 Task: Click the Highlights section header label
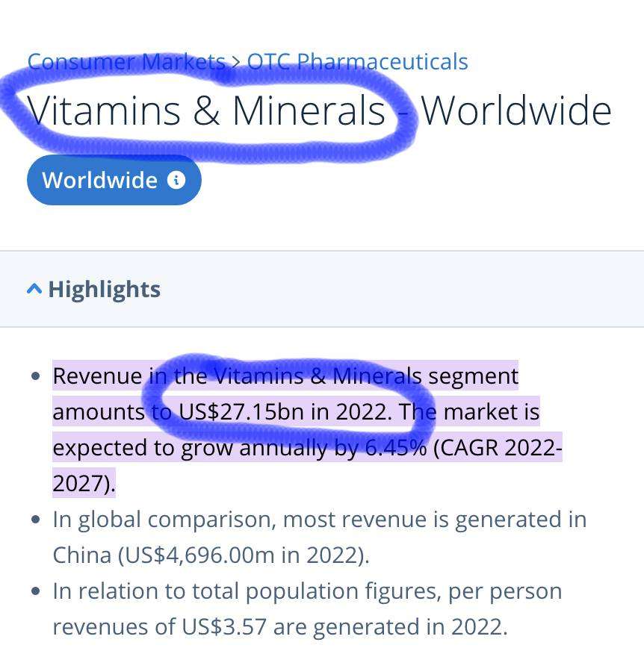(x=104, y=289)
